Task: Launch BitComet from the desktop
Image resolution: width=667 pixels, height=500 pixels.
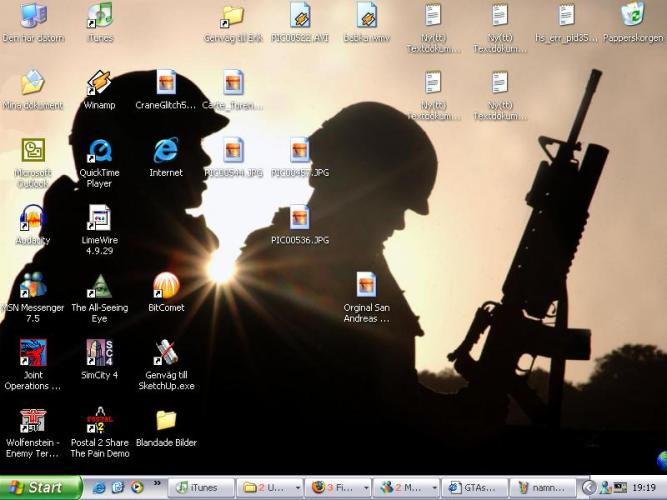Action: [x=165, y=287]
